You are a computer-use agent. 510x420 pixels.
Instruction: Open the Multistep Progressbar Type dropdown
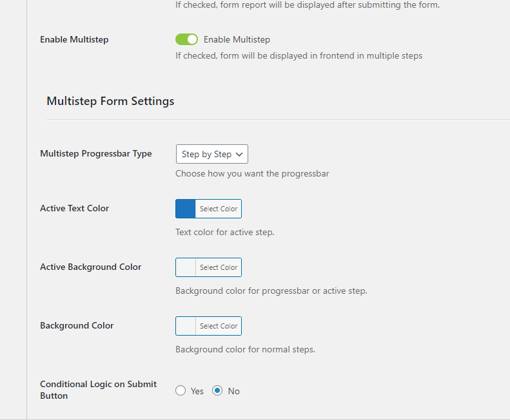(x=211, y=154)
